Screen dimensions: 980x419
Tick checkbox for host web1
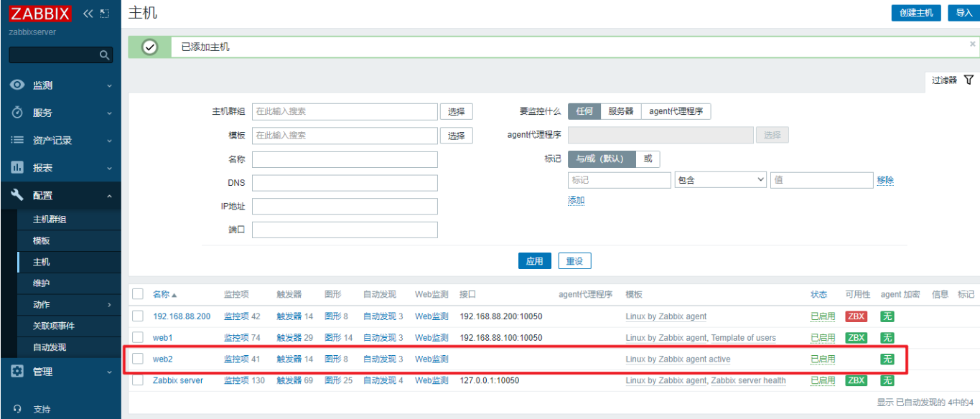(x=138, y=337)
